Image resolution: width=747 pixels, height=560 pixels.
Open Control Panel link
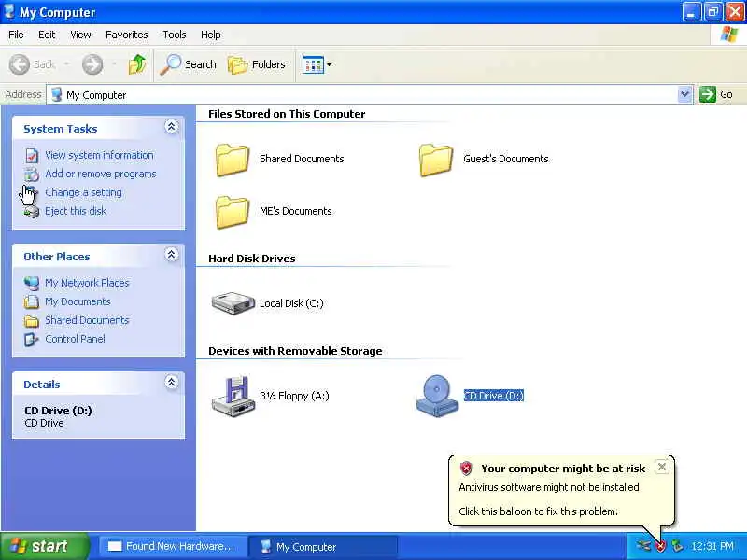pos(75,339)
